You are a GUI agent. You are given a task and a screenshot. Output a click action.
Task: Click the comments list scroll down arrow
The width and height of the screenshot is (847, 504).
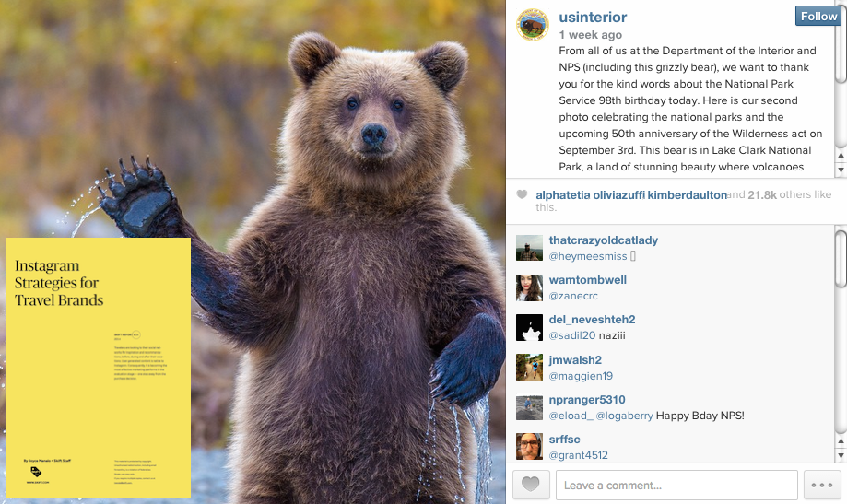tap(841, 455)
